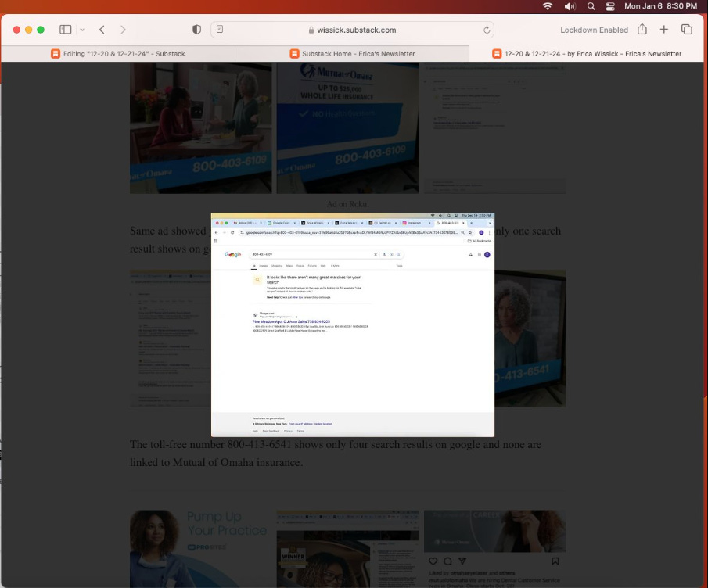This screenshot has width=708, height=588.
Task: Click wissick.substack.com address field
Action: 352,30
